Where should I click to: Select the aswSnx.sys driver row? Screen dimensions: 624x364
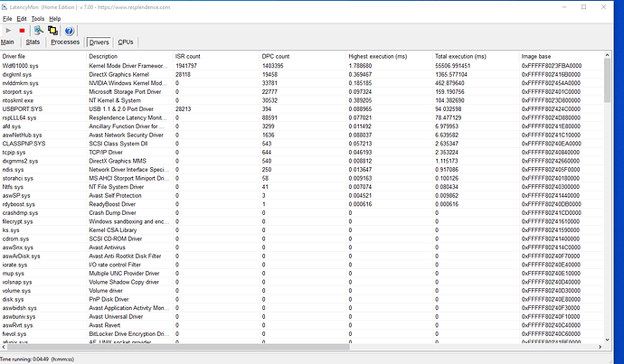pos(302,247)
